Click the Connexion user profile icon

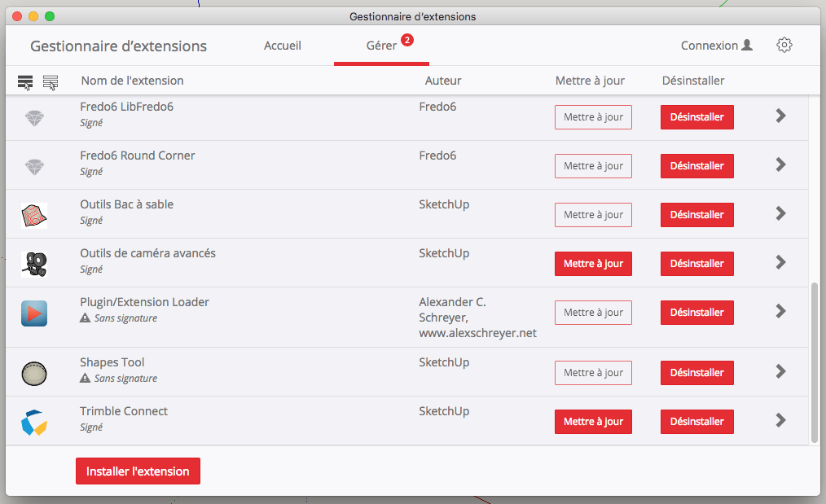tap(747, 46)
